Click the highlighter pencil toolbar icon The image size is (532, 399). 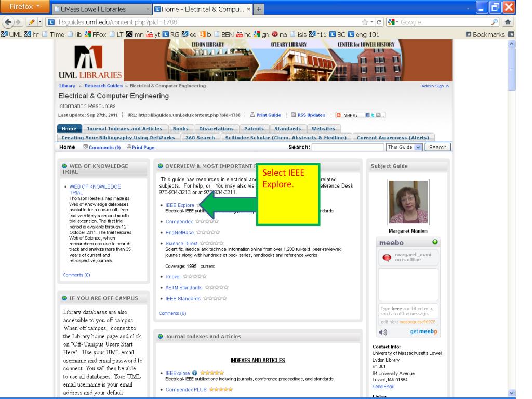pyautogui.click(x=32, y=22)
